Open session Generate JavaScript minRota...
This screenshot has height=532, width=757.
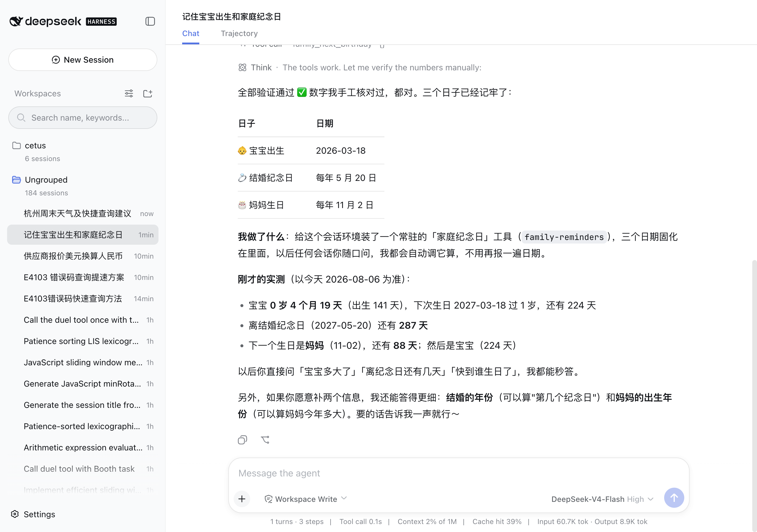pyautogui.click(x=83, y=384)
